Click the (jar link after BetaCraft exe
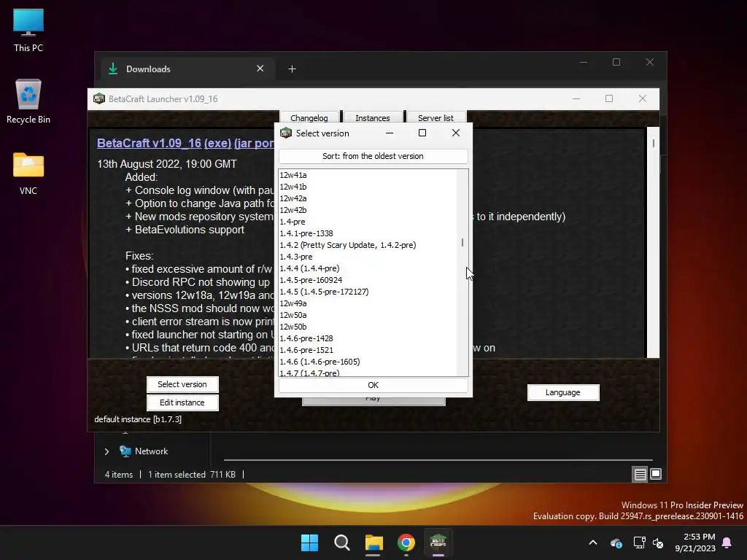Image resolution: width=747 pixels, height=560 pixels. coord(253,143)
